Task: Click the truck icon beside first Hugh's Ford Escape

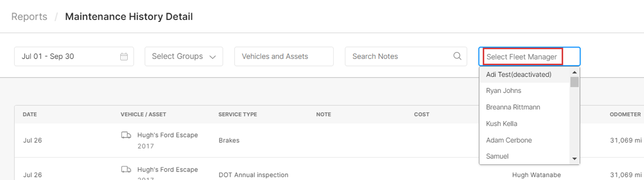Action: click(x=126, y=135)
